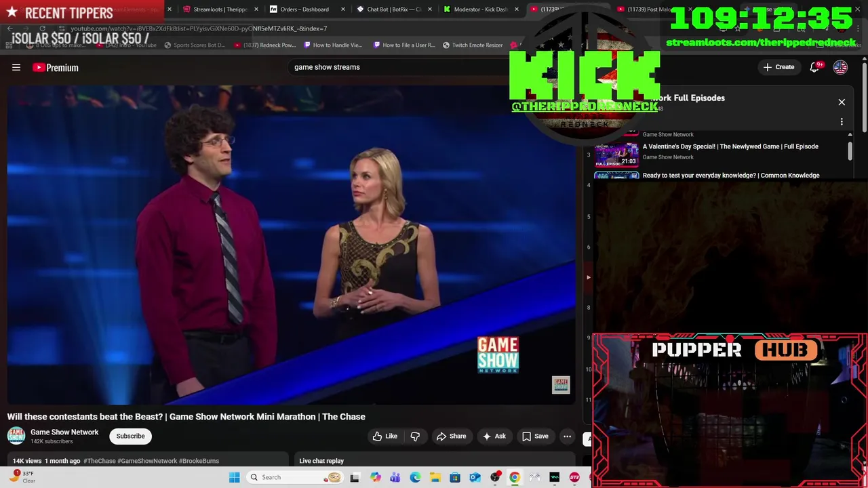Click the #BrookeBurns hashtag
868x488 pixels.
[199, 461]
